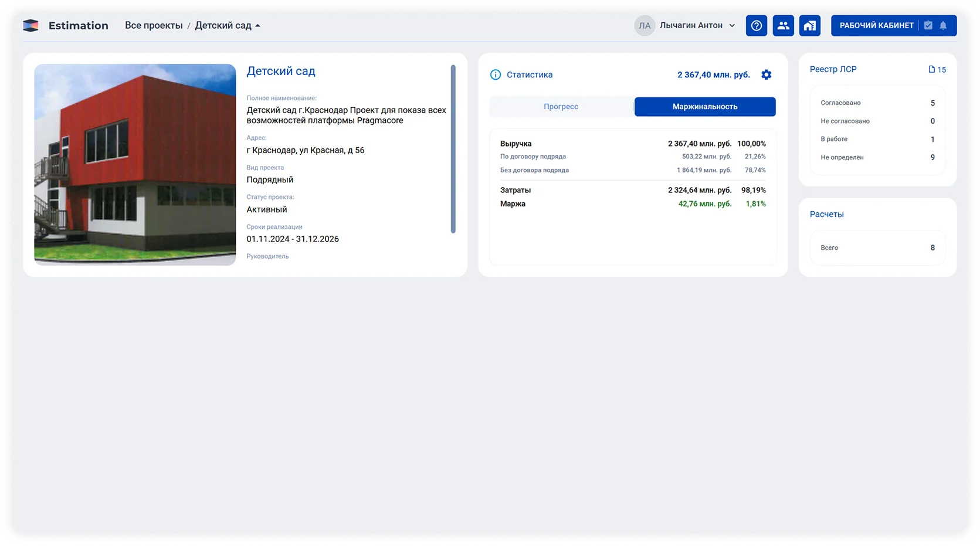Click the notifications bell icon
The width and height of the screenshot is (980, 546).
(x=943, y=26)
